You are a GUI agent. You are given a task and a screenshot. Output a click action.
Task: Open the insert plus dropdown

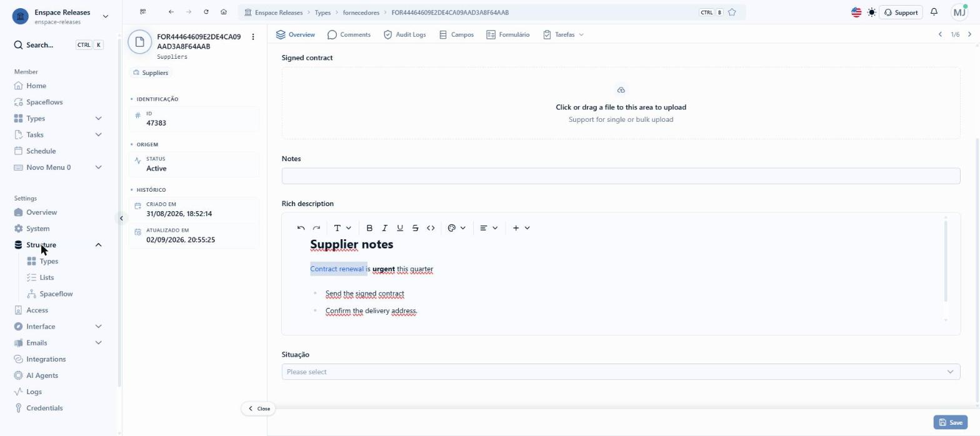pos(521,228)
